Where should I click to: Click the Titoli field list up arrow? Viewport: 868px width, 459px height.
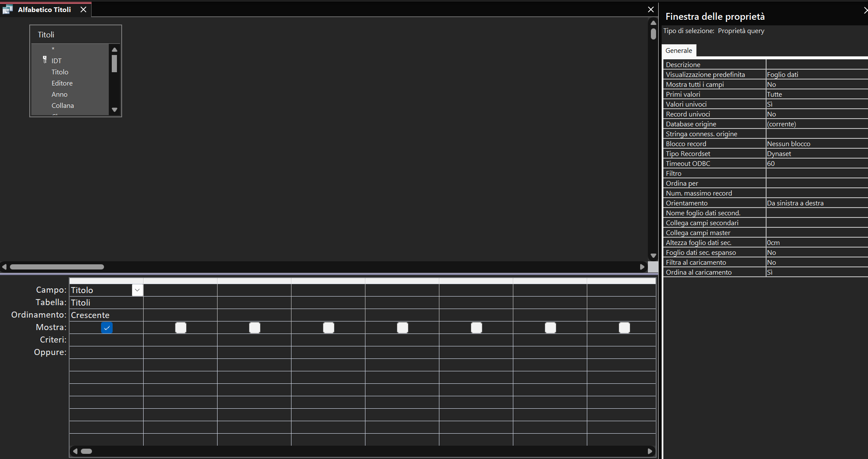pos(114,49)
